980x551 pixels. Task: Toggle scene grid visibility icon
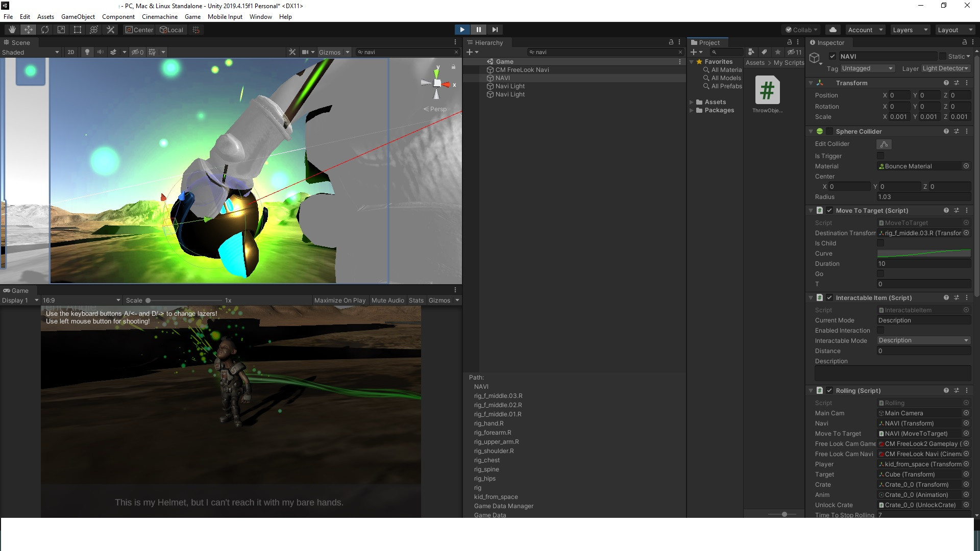[152, 52]
